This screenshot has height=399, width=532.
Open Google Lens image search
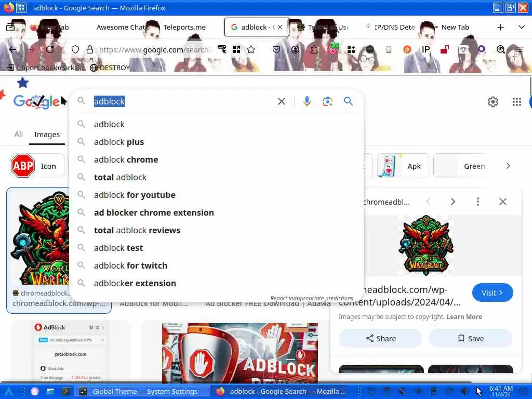pos(327,101)
